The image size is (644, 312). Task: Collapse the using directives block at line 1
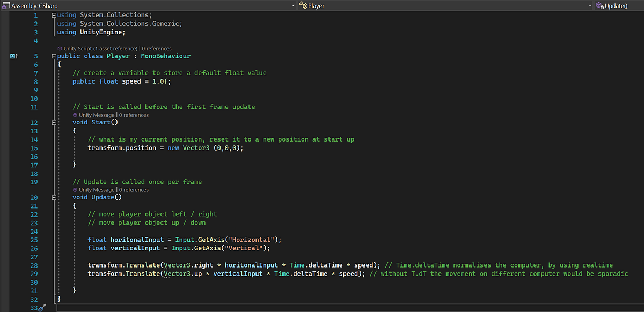click(54, 14)
